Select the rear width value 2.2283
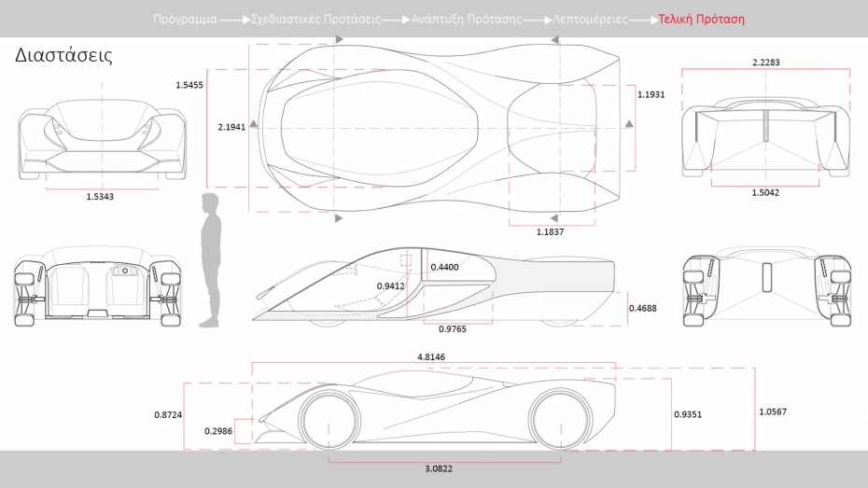The image size is (868, 488). [x=766, y=63]
